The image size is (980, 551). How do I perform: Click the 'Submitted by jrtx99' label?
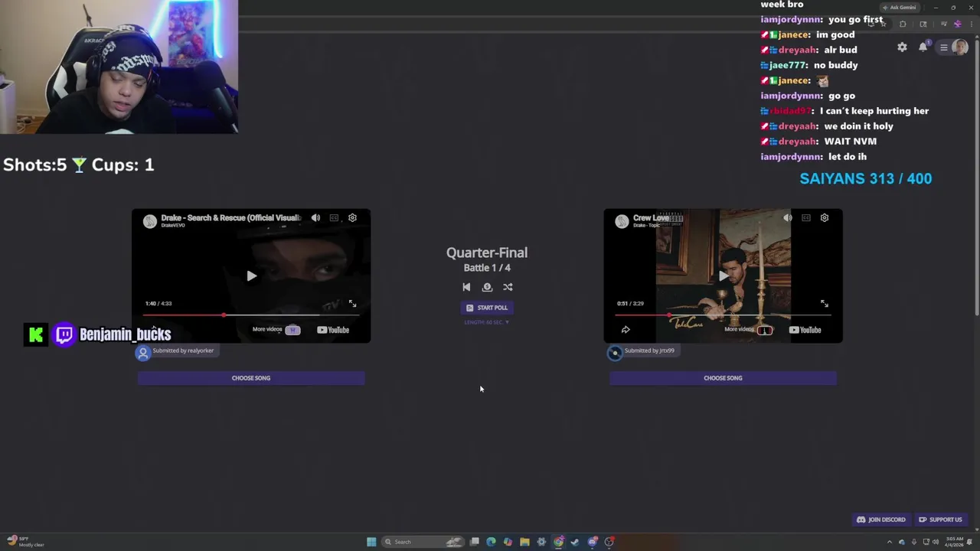click(649, 350)
